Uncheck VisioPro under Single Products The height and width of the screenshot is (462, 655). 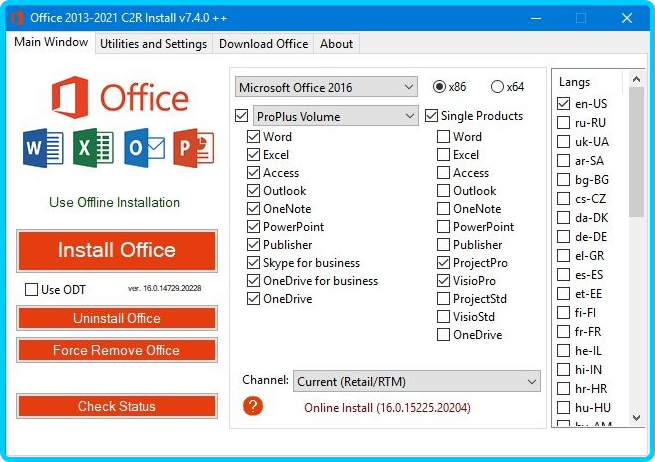[x=443, y=280]
